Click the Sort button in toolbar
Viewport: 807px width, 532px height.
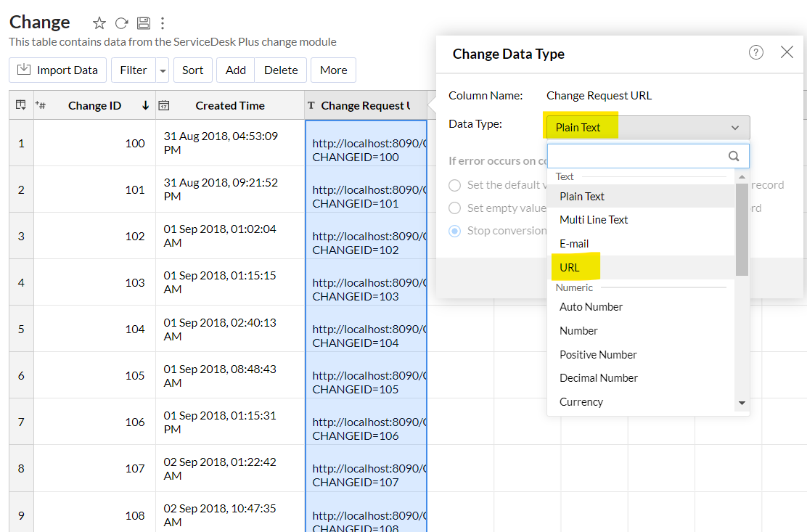[x=192, y=70]
